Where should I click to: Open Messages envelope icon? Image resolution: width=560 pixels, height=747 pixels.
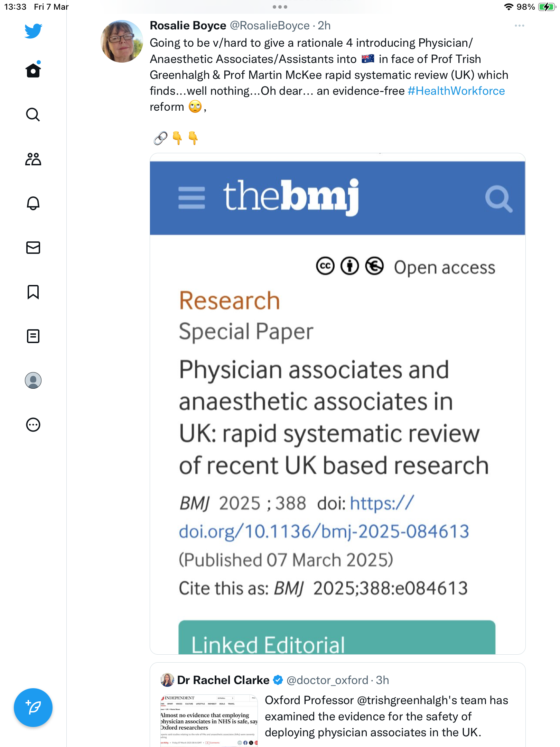pos(33,248)
